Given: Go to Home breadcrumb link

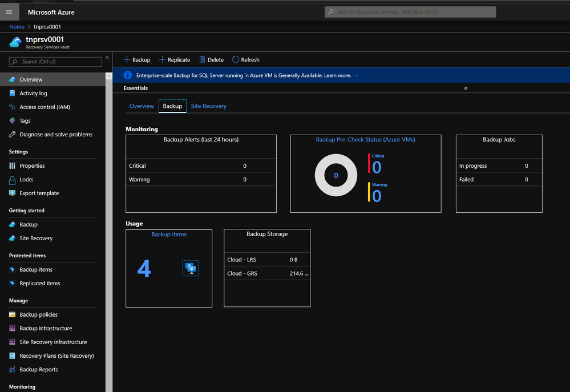Looking at the screenshot, I should pos(17,27).
